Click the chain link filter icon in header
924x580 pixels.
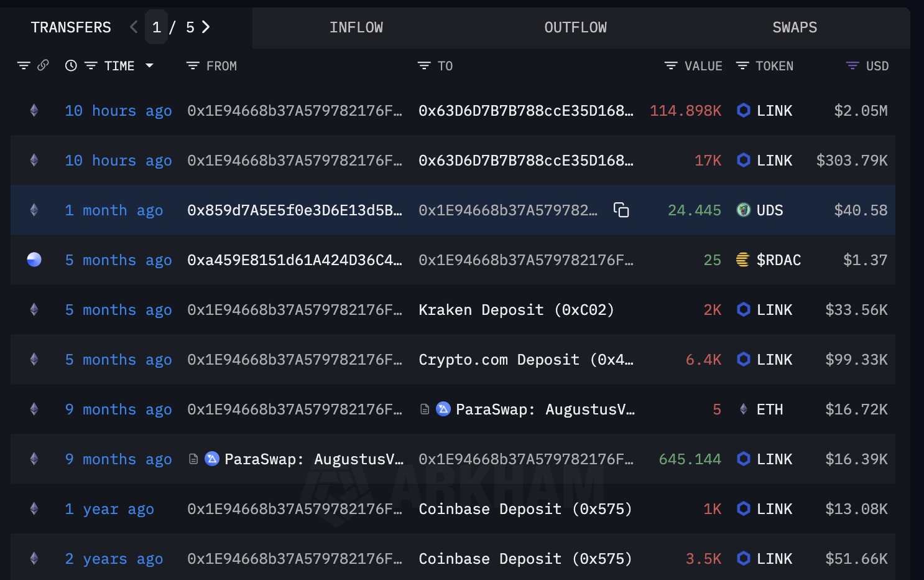[x=43, y=65]
